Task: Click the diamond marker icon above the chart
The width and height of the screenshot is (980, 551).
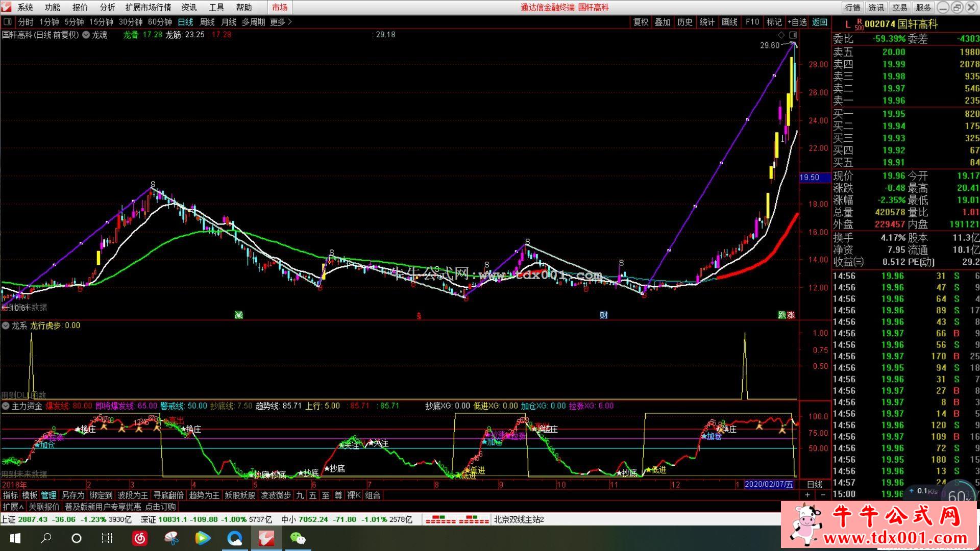Action: point(781,35)
